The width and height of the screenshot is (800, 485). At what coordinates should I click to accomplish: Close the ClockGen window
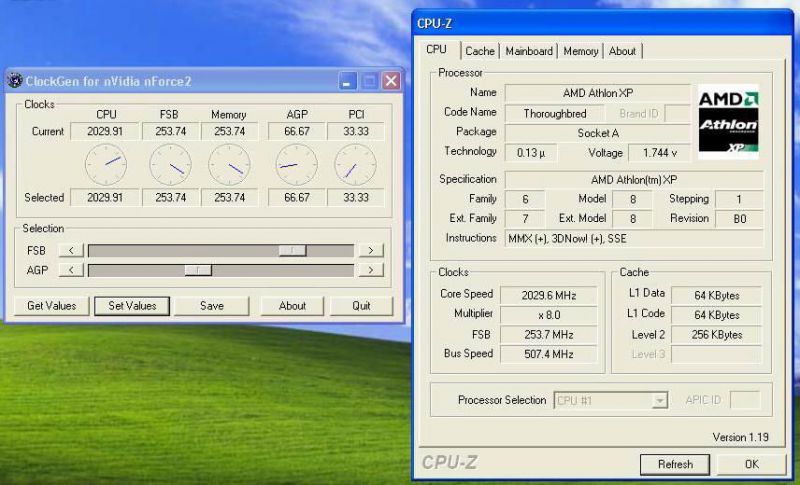391,81
